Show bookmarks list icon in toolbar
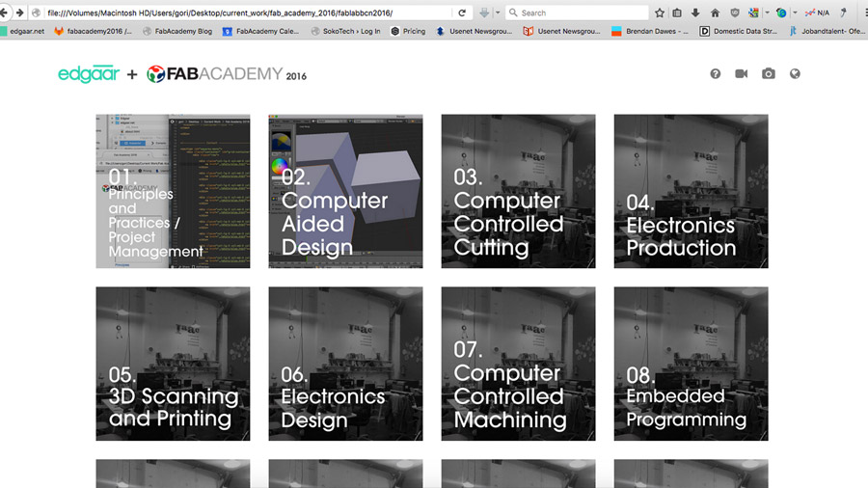Image resolution: width=868 pixels, height=488 pixels. tap(677, 13)
